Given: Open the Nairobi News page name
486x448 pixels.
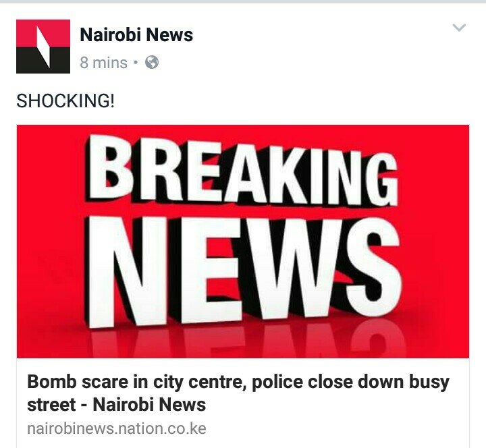Looking at the screenshot, I should tap(136, 34).
